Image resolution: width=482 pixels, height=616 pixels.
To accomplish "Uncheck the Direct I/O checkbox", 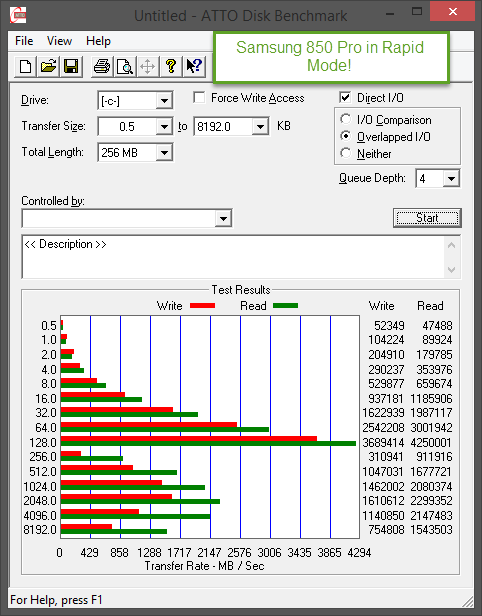I will (345, 97).
